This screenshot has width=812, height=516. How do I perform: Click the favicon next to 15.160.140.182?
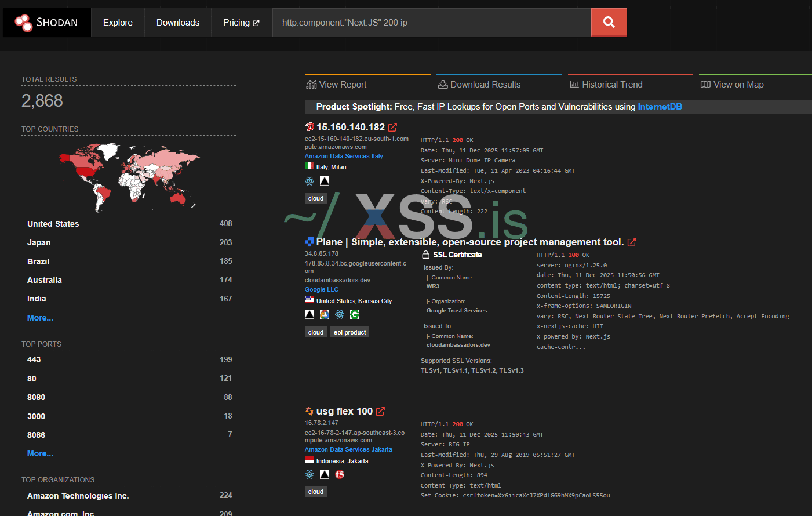click(309, 127)
